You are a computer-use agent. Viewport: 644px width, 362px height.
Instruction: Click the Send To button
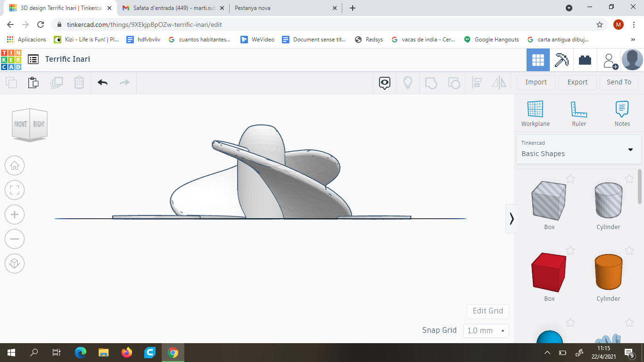(x=619, y=82)
